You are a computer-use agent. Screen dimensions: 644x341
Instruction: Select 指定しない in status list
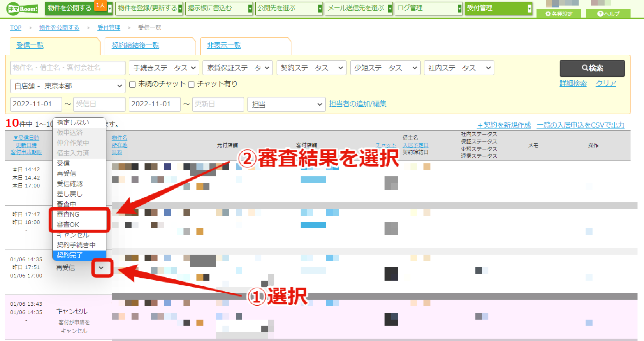tap(79, 122)
